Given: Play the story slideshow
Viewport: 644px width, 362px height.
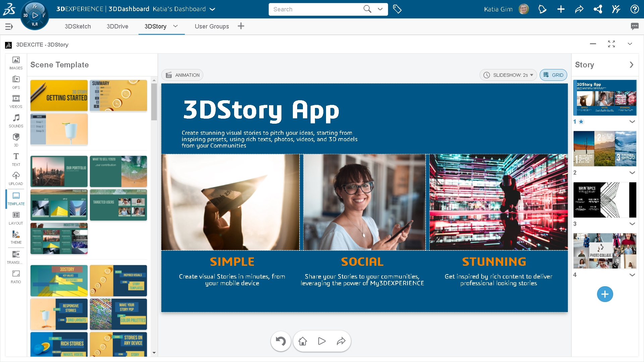Looking at the screenshot, I should click(322, 341).
